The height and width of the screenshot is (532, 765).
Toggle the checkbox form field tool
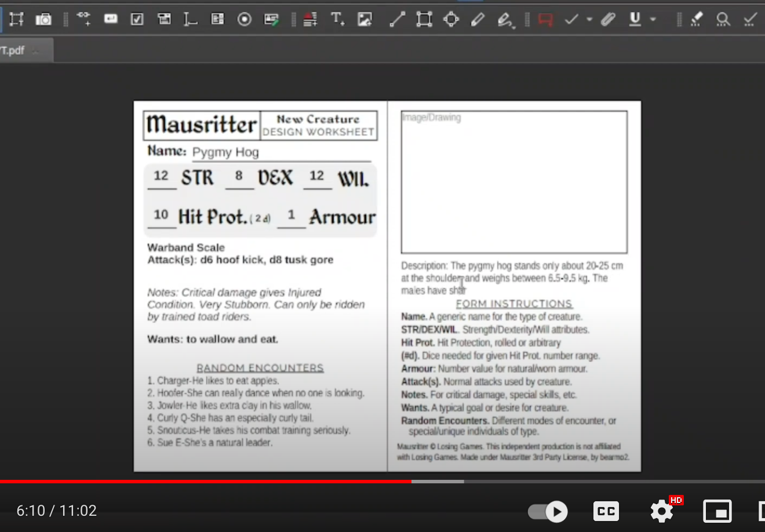[137, 19]
